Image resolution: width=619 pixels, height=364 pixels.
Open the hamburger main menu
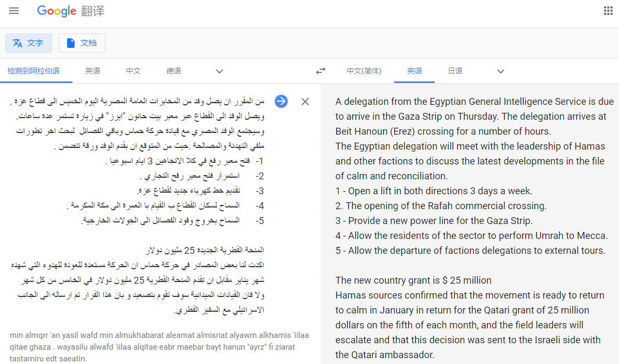14,11
